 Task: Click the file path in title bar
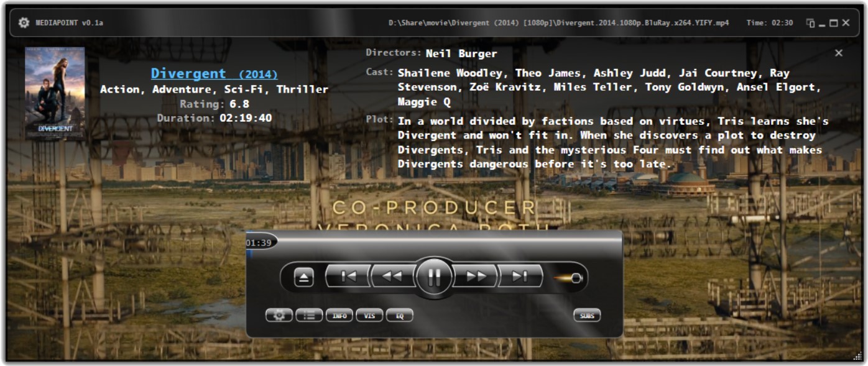tap(559, 22)
